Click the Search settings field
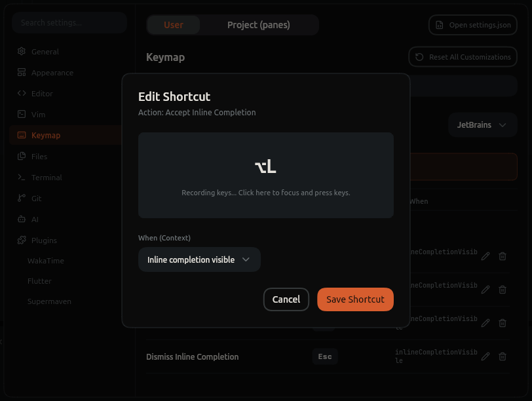This screenshot has height=401, width=532. [69, 23]
